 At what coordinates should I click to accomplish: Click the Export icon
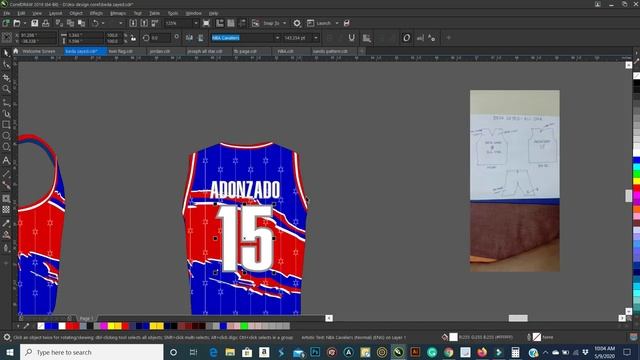144,23
